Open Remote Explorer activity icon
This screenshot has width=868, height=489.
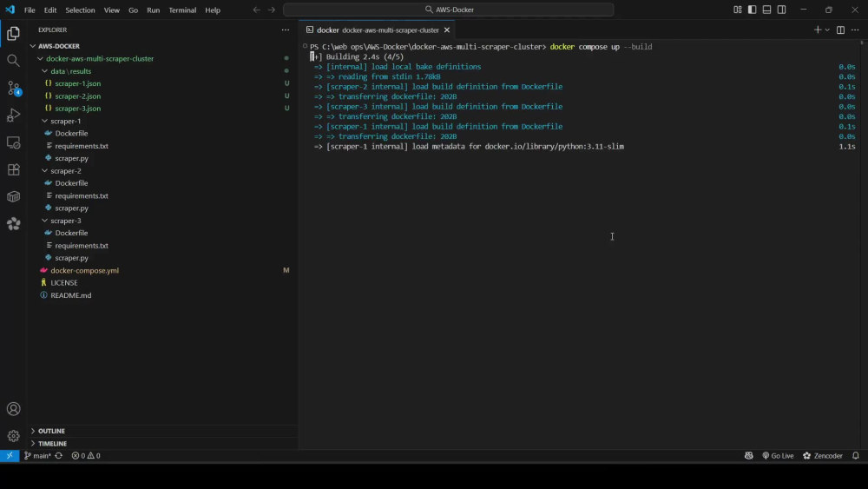pyautogui.click(x=13, y=142)
